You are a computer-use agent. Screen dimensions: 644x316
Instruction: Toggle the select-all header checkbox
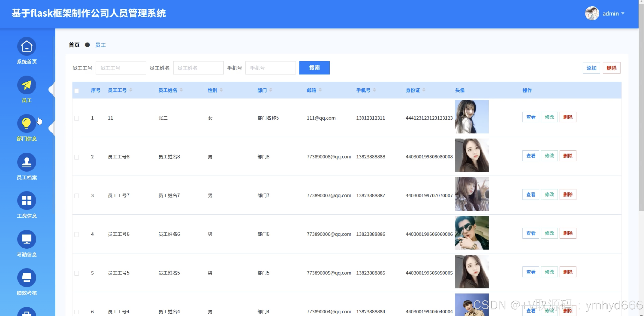click(77, 91)
